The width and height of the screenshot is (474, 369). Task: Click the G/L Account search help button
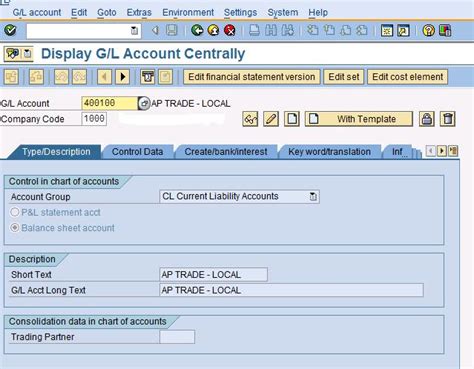pos(144,103)
